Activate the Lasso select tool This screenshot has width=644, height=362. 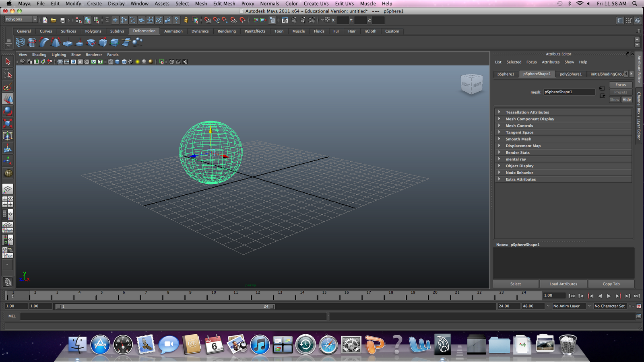[x=8, y=74]
